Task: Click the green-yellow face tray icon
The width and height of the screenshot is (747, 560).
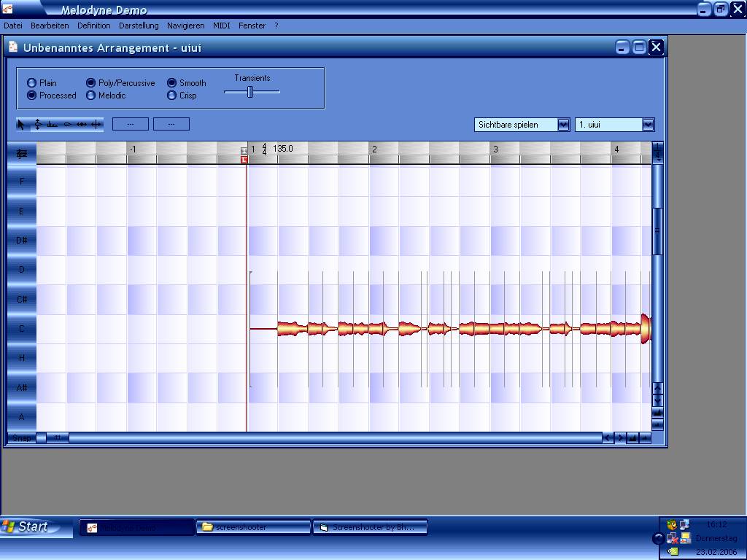Action: tap(672, 525)
